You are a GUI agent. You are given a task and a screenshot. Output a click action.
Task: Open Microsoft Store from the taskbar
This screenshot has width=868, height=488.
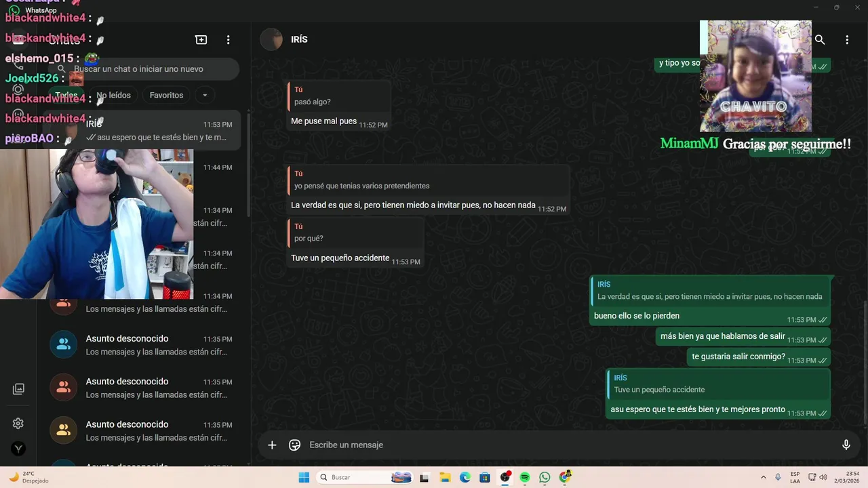pos(485,477)
